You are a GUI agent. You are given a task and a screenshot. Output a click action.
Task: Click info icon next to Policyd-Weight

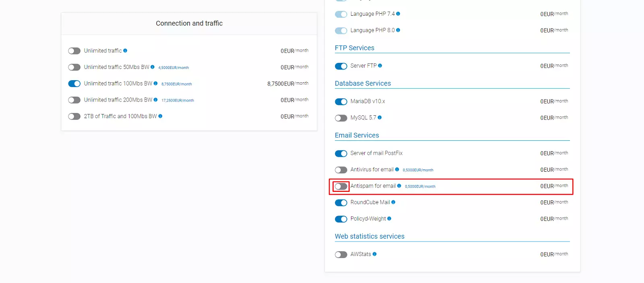(389, 219)
